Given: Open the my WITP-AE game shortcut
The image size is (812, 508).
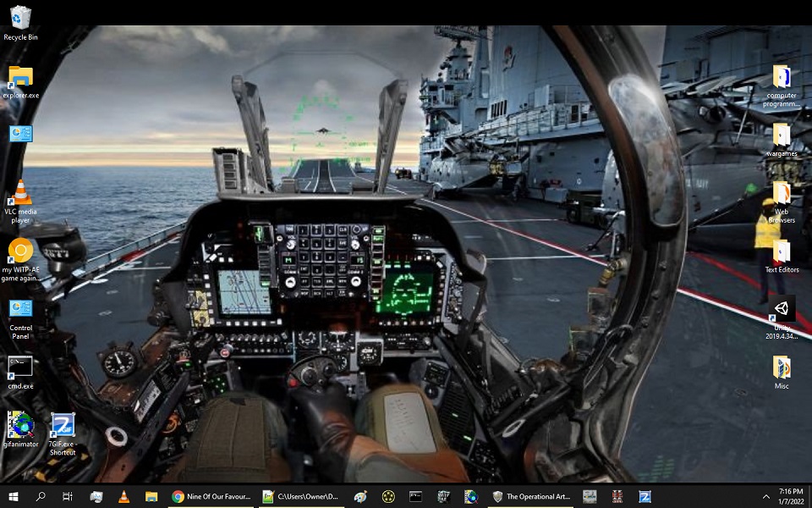Looking at the screenshot, I should (x=20, y=259).
